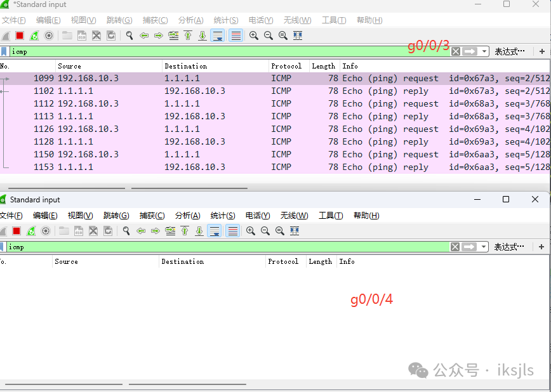Select packet 1126 echo request row

pyautogui.click(x=254, y=129)
